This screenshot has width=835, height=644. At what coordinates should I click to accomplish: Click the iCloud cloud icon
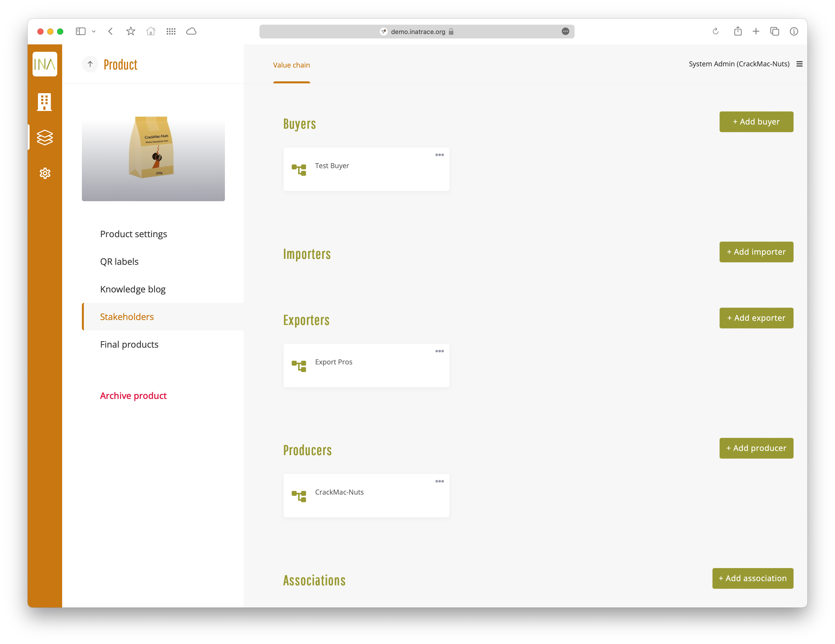coord(191,31)
